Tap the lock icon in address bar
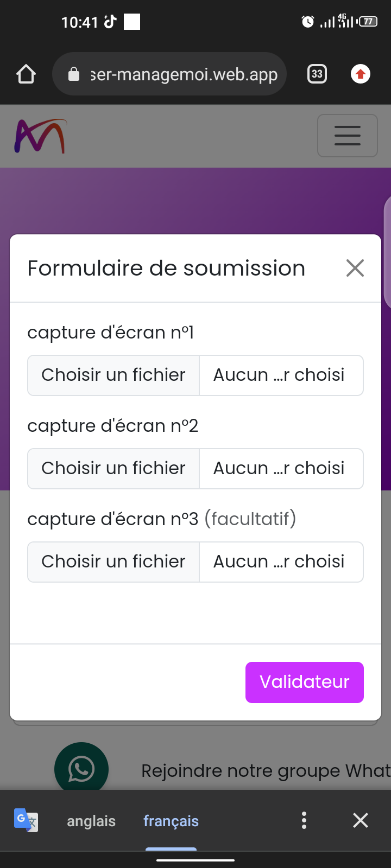This screenshot has width=391, height=868. click(x=74, y=74)
